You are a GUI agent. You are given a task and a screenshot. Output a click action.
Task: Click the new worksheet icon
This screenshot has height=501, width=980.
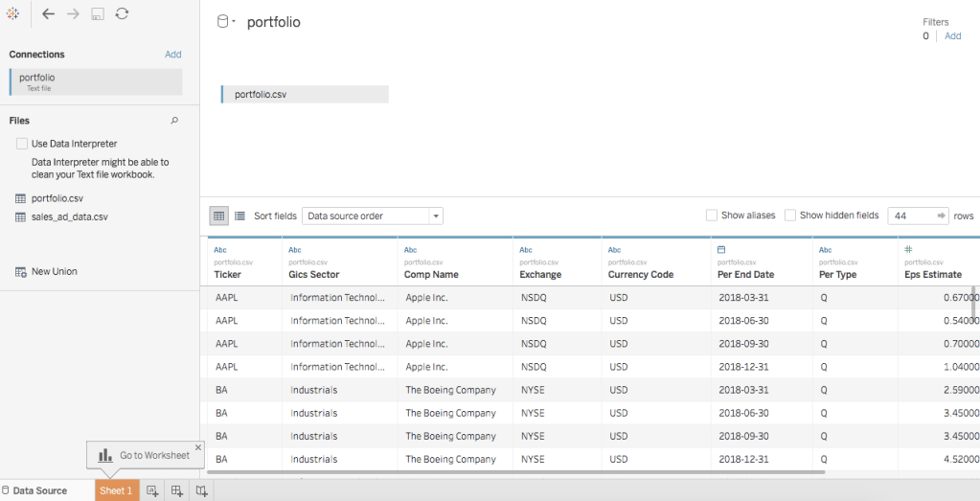[x=152, y=490]
